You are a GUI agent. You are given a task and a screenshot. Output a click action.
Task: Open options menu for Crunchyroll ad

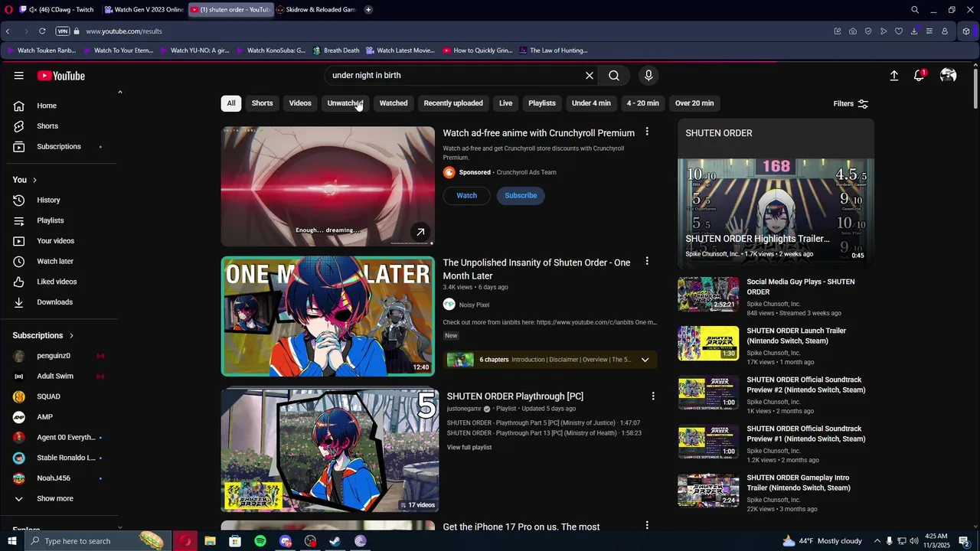click(x=647, y=132)
